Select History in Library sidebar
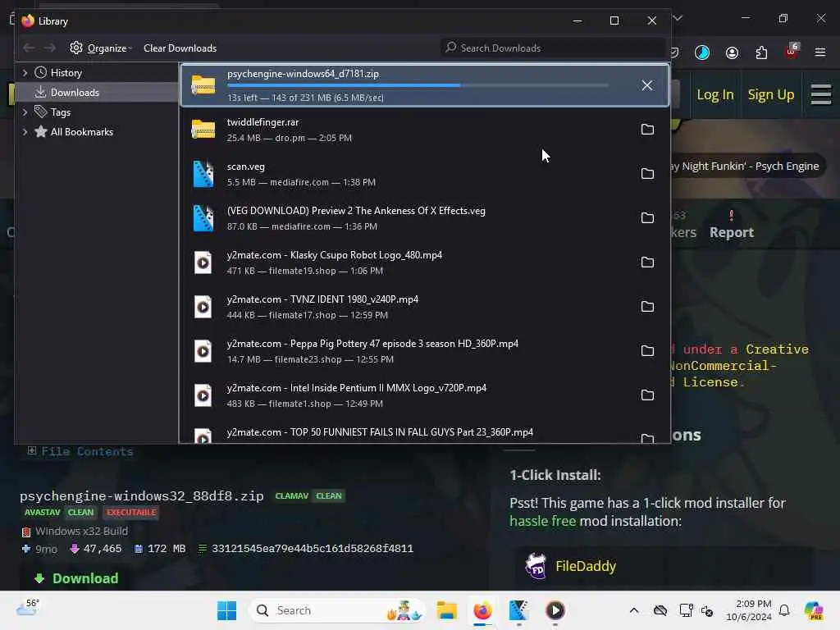Screen dimensions: 840x630 pyautogui.click(x=66, y=72)
